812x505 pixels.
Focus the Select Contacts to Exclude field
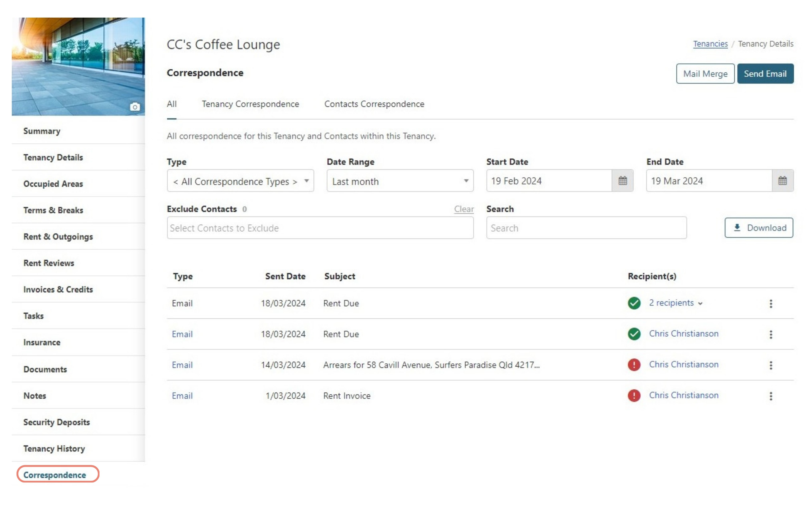click(x=320, y=228)
